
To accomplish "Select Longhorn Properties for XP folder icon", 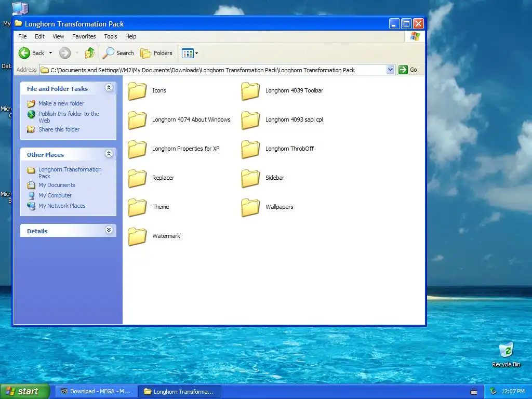I will coord(137,149).
